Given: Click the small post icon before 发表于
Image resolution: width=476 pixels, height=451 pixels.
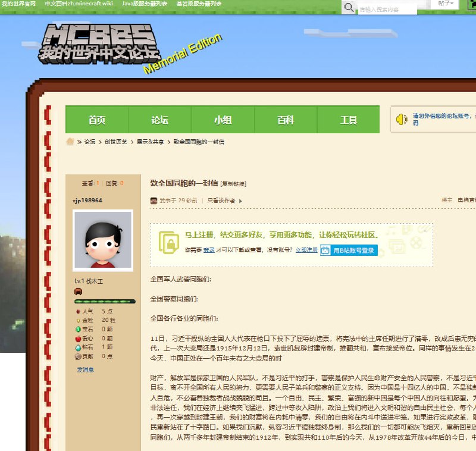Looking at the screenshot, I should pos(154,201).
